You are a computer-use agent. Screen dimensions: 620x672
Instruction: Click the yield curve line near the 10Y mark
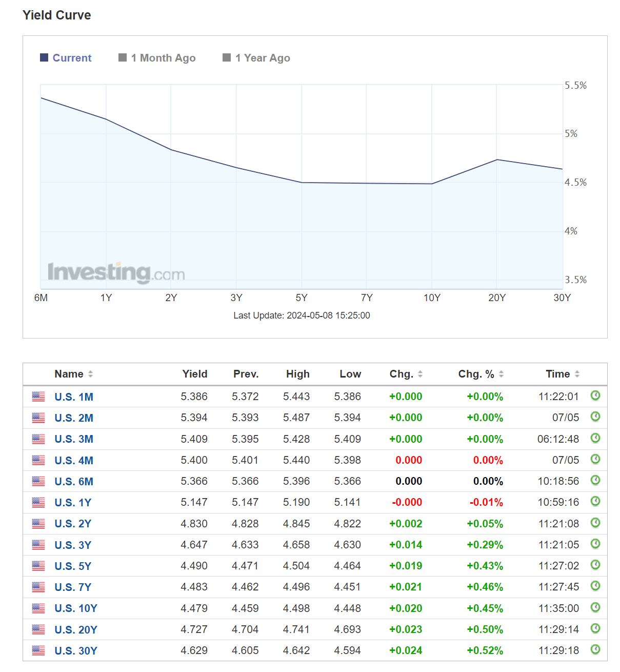(432, 183)
